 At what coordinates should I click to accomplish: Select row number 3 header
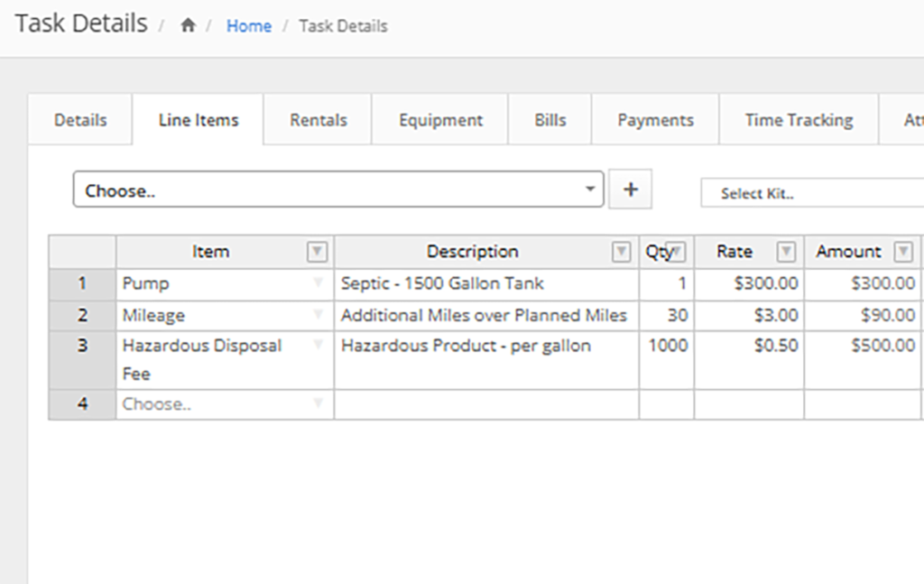[82, 359]
